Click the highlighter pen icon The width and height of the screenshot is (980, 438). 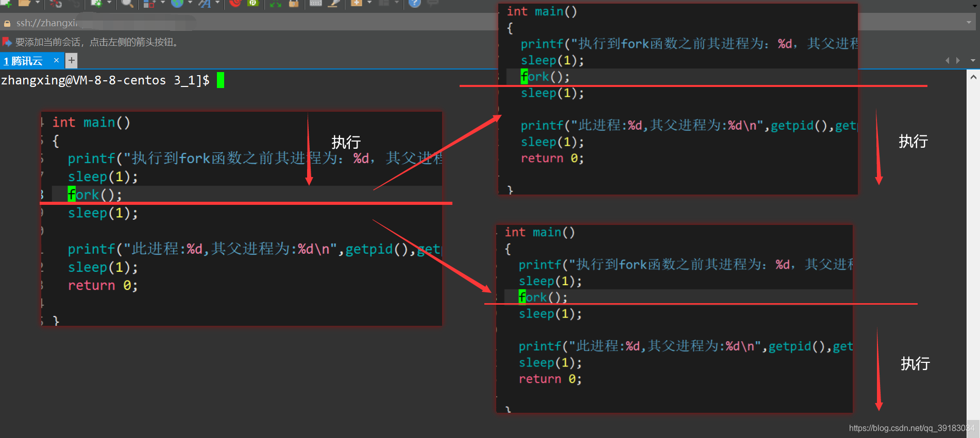coord(334,3)
